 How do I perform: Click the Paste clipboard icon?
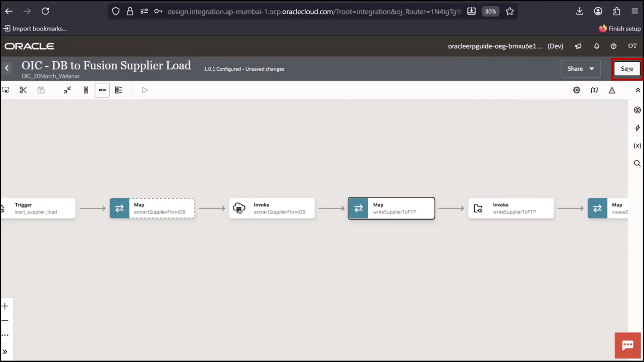pos(41,90)
